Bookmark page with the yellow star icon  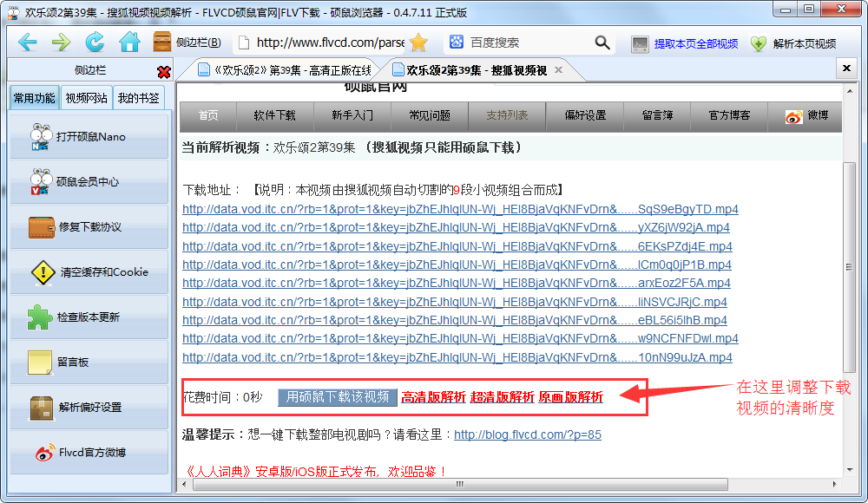[x=419, y=42]
